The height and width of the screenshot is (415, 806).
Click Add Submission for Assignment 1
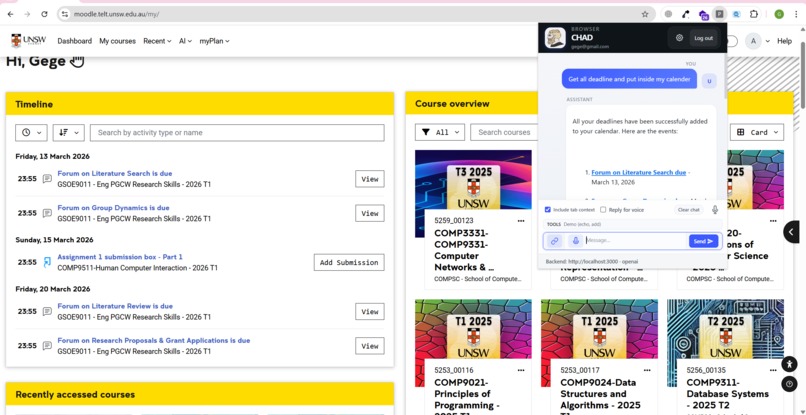(x=349, y=262)
